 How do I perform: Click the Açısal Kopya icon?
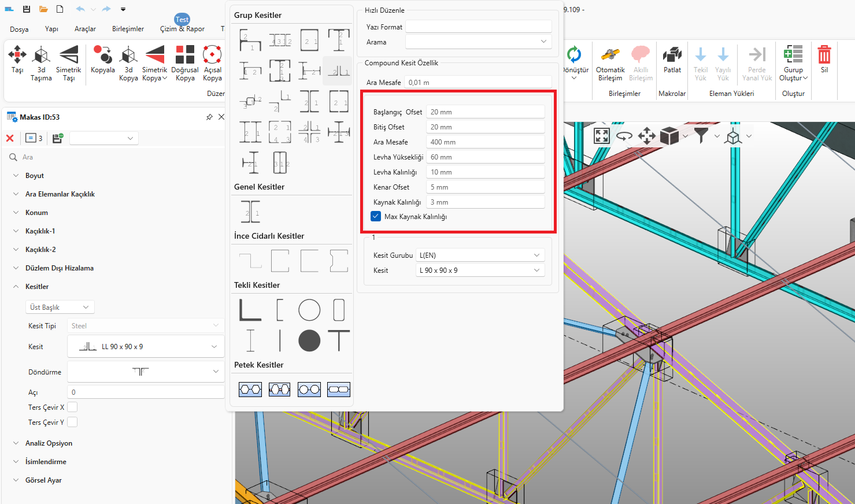(212, 55)
